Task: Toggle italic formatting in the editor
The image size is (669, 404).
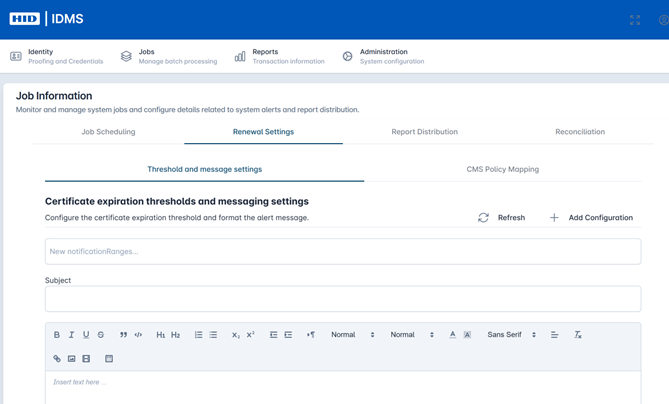Action: coord(71,335)
